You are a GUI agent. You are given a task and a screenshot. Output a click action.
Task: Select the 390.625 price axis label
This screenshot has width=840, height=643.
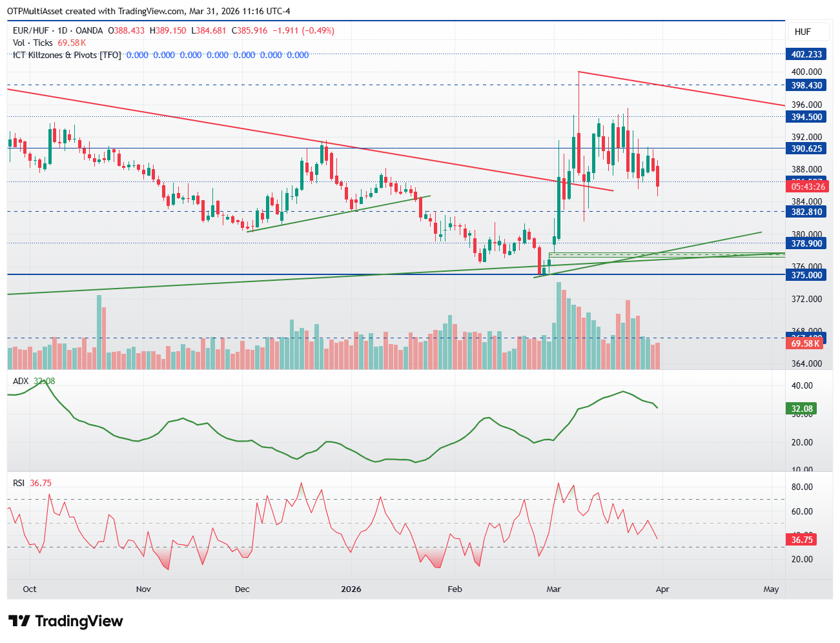pyautogui.click(x=806, y=148)
